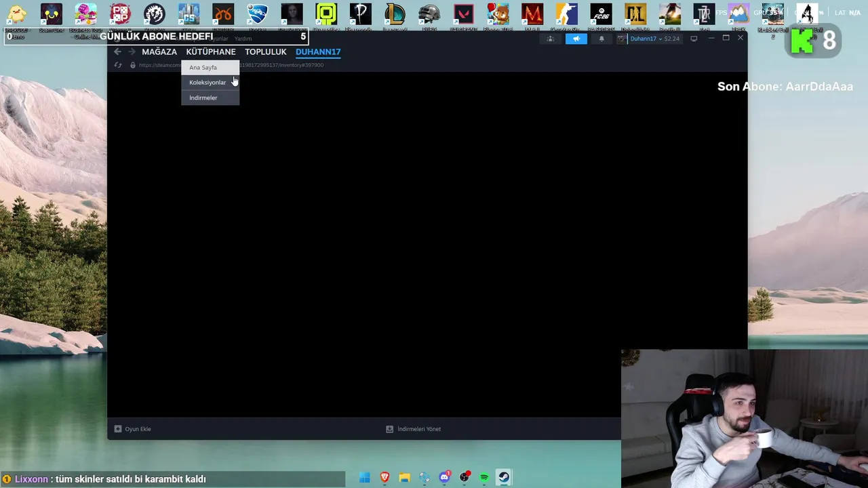Open the KÜTÜPHANE tab
This screenshot has width=868, height=488.
pos(211,52)
